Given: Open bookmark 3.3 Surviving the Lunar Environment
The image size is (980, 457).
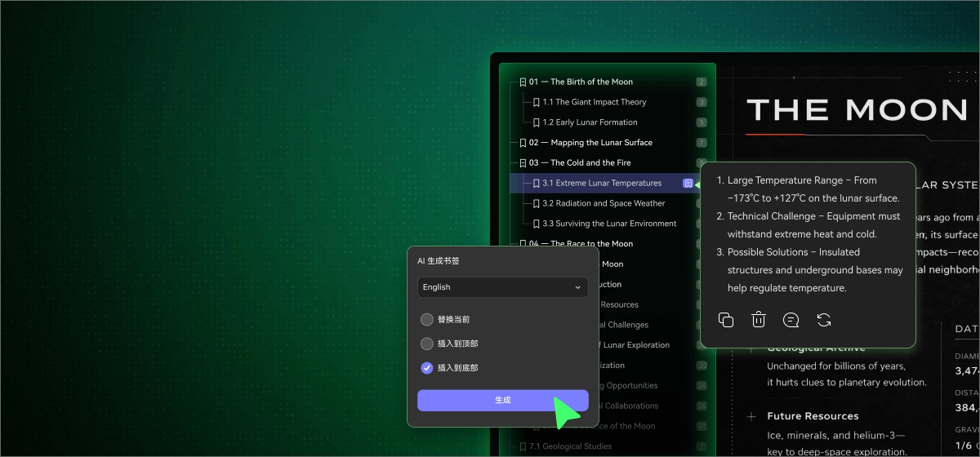Looking at the screenshot, I should tap(609, 224).
